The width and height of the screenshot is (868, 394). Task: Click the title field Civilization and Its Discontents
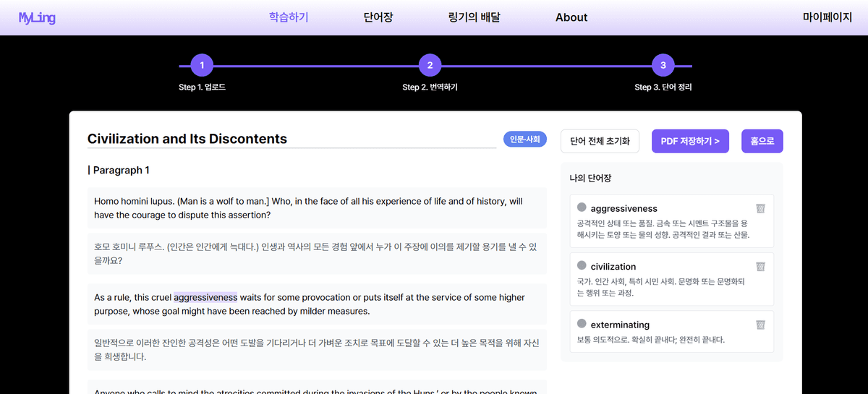point(292,139)
